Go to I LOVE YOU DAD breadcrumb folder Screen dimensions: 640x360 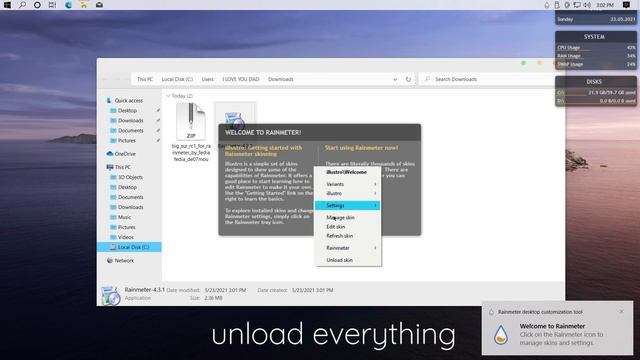[241, 79]
